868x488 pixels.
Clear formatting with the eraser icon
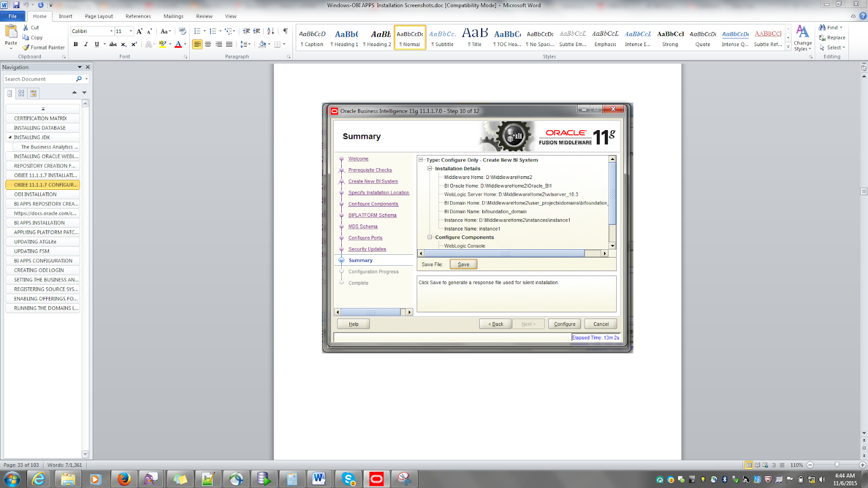click(x=182, y=31)
